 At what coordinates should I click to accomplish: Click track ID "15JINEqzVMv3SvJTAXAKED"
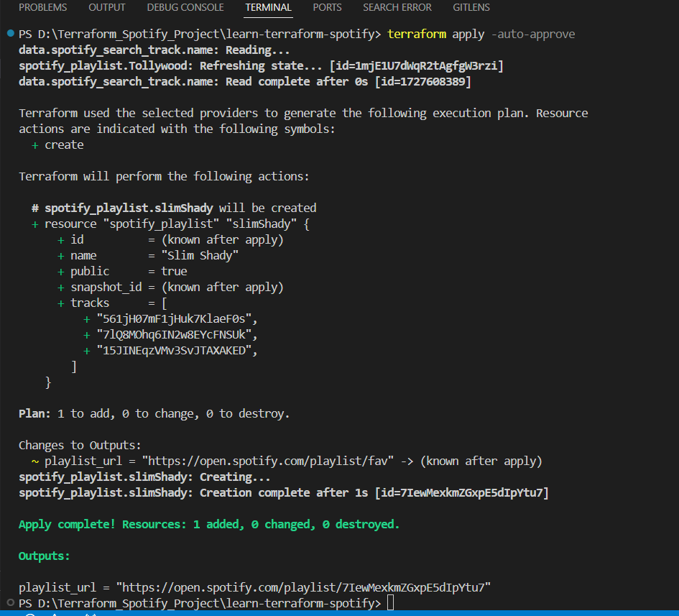[x=174, y=351]
